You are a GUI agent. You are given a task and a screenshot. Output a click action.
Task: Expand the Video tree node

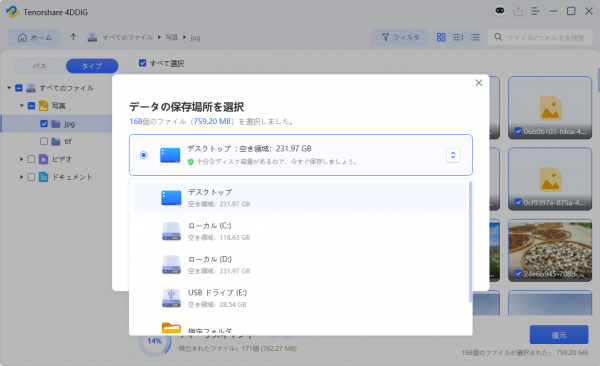click(x=21, y=159)
